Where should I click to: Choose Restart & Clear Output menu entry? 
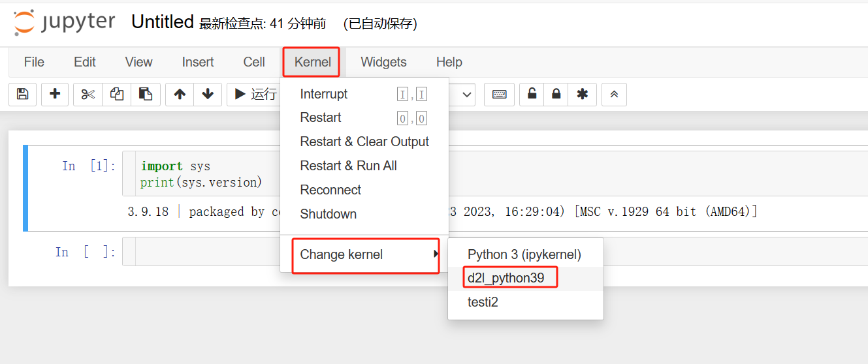pos(364,142)
